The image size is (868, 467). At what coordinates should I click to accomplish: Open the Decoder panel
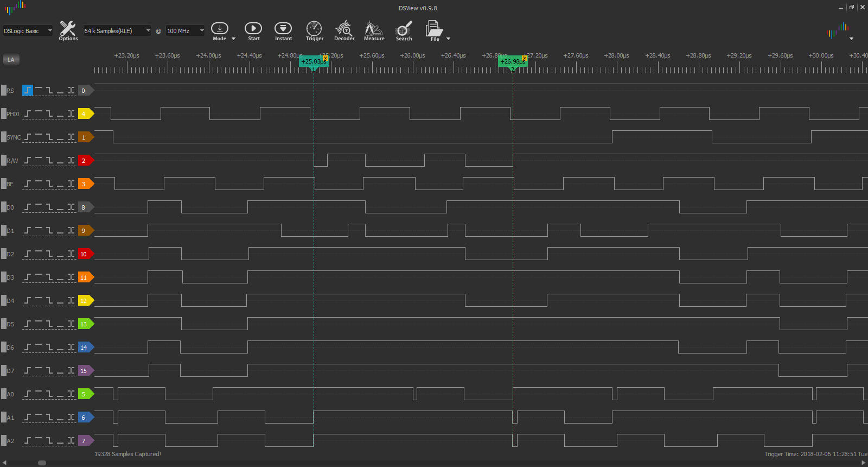coord(344,30)
